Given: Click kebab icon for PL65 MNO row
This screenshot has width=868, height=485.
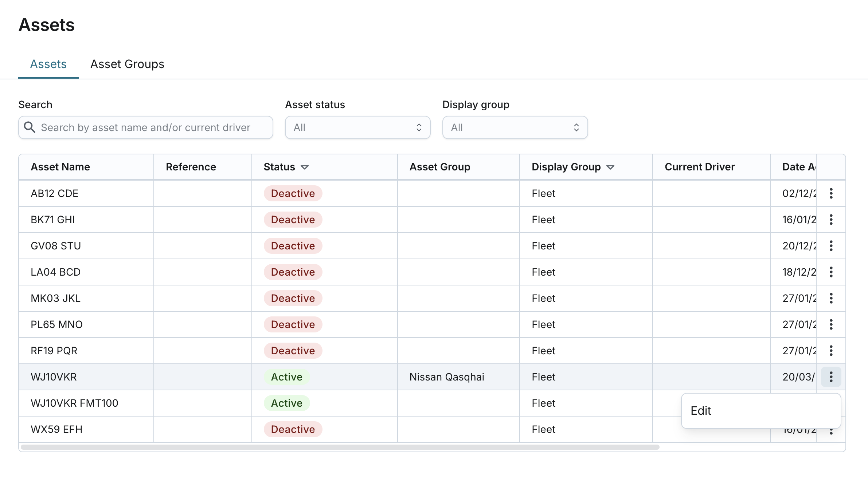Looking at the screenshot, I should tap(831, 324).
